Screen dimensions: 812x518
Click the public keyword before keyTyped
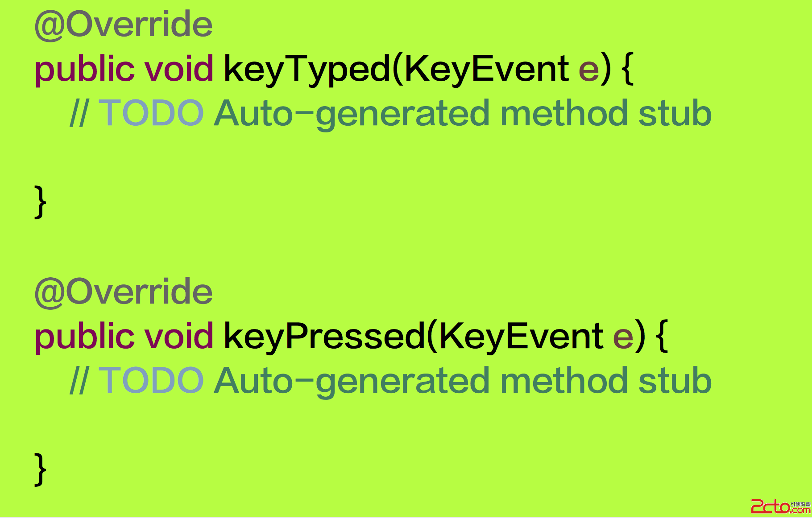tap(84, 70)
